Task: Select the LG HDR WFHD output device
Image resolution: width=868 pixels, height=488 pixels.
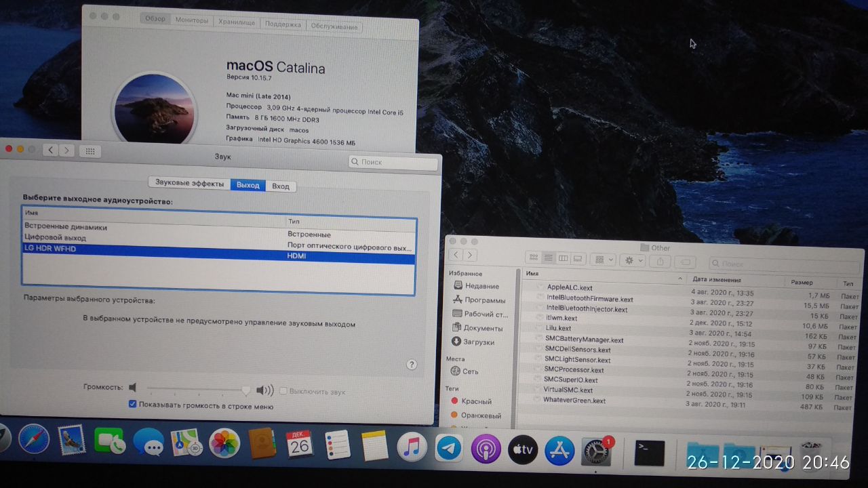Action: click(x=218, y=252)
